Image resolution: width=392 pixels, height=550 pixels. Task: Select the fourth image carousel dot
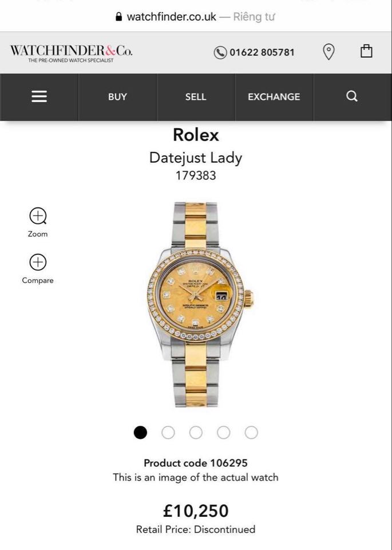(x=224, y=433)
